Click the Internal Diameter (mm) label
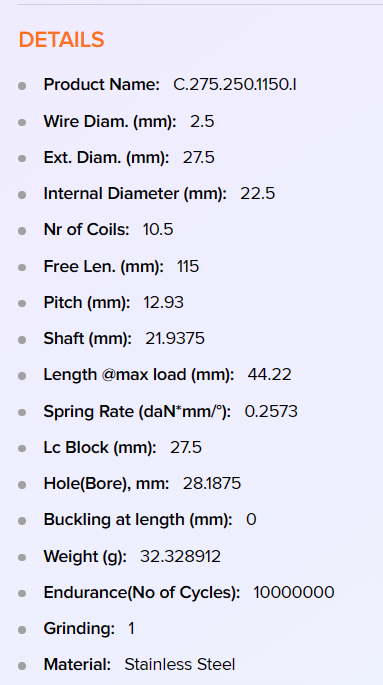 point(135,194)
